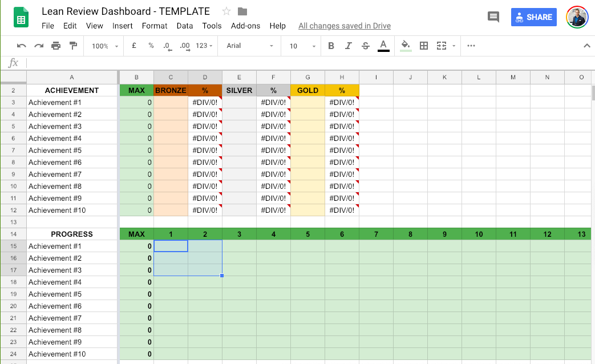Viewport: 595px width, 364px height.
Task: Click the blue SHARE button
Action: [x=533, y=17]
